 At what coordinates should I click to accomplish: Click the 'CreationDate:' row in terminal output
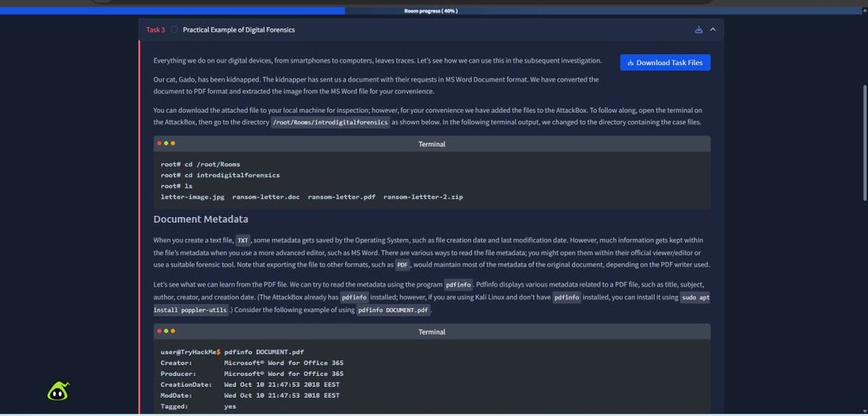[x=250, y=384]
